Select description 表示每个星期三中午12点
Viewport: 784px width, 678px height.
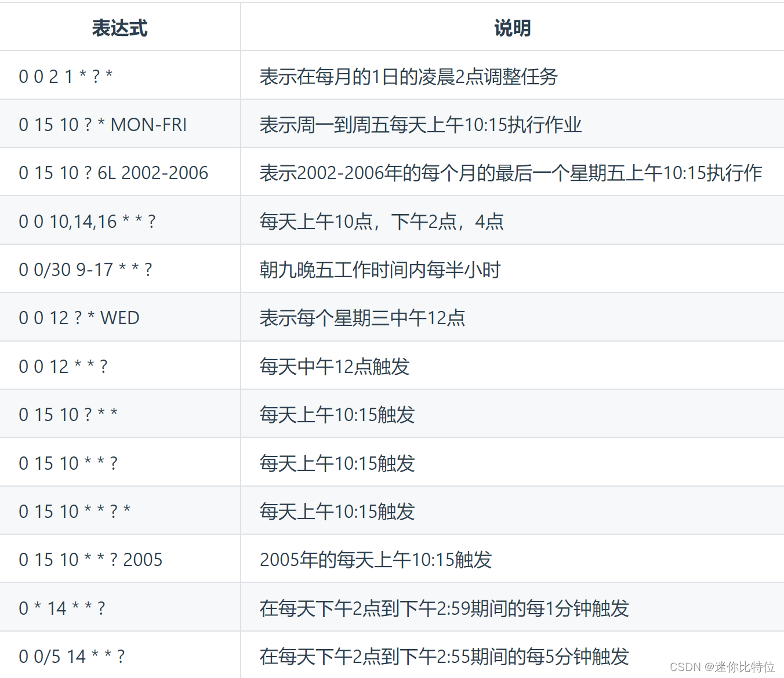click(363, 317)
